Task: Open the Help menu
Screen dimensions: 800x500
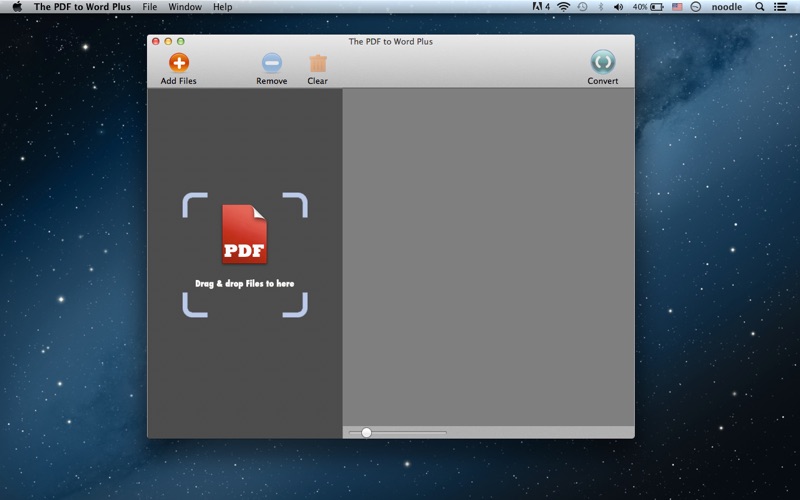Action: (222, 7)
